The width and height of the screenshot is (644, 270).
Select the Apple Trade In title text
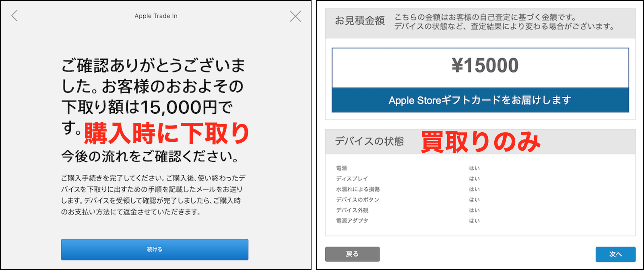[x=156, y=16]
